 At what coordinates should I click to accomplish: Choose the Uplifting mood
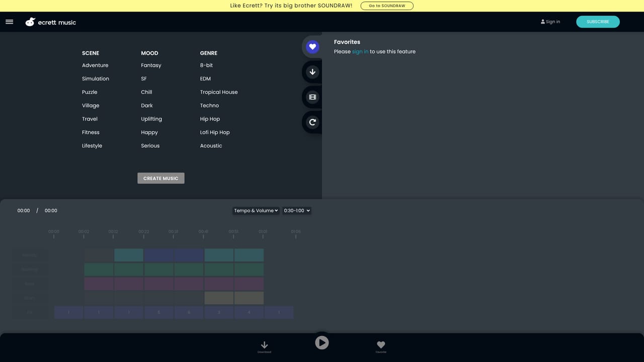[151, 119]
